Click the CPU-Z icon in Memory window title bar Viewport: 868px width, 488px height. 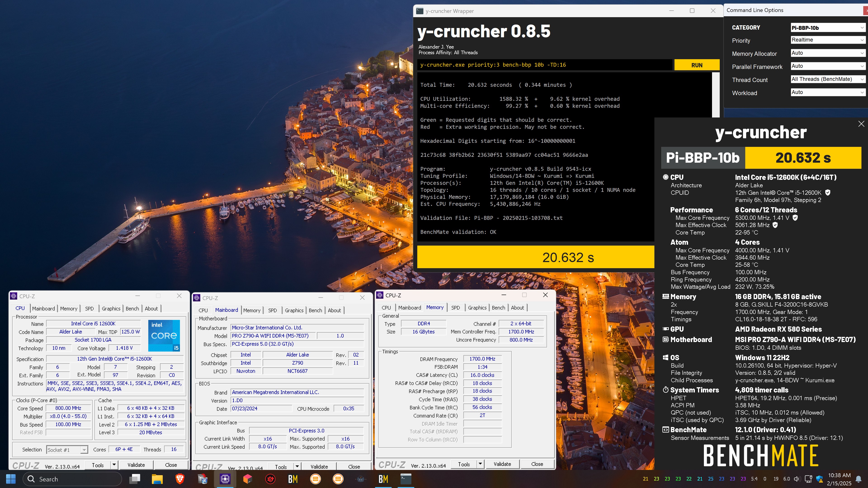point(380,295)
